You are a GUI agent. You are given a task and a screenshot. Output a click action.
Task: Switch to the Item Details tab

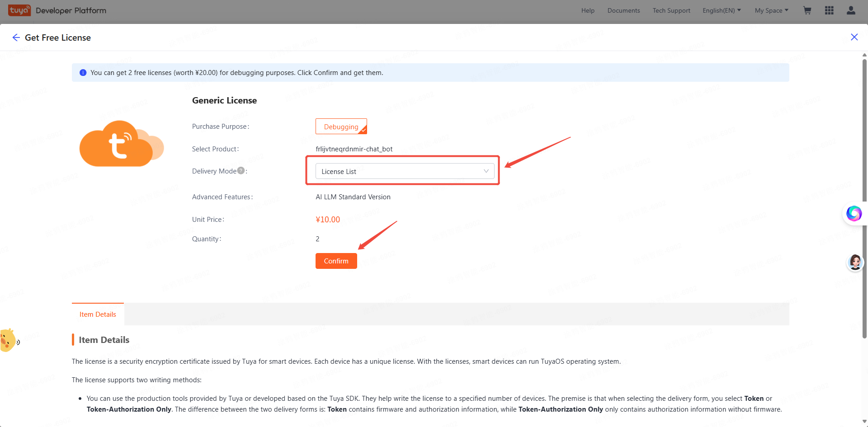[98, 314]
